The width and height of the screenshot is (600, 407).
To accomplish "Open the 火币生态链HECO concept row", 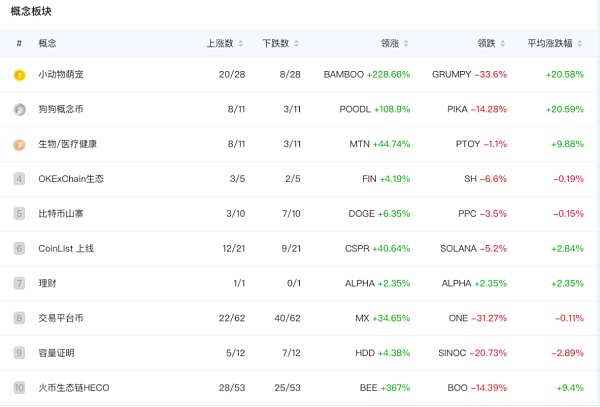I will 73,388.
